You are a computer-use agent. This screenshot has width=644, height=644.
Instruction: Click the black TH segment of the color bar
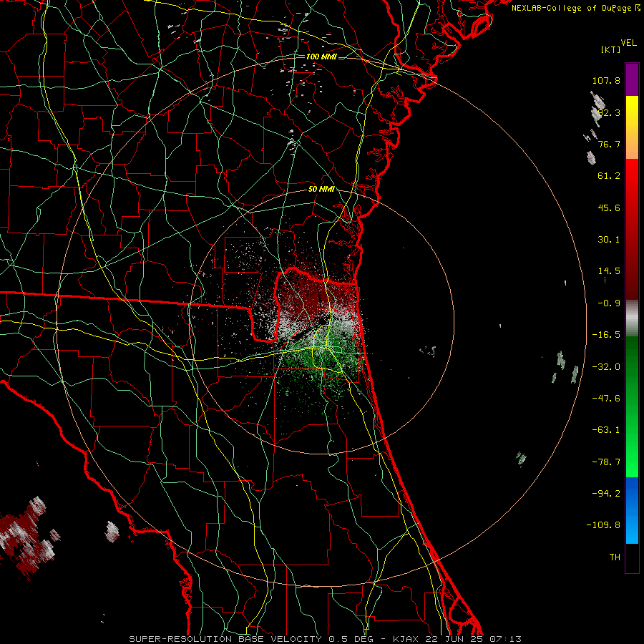point(632,557)
